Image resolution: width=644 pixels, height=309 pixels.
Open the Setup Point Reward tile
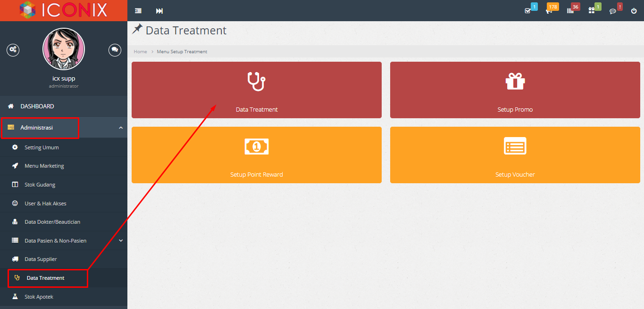tap(257, 155)
